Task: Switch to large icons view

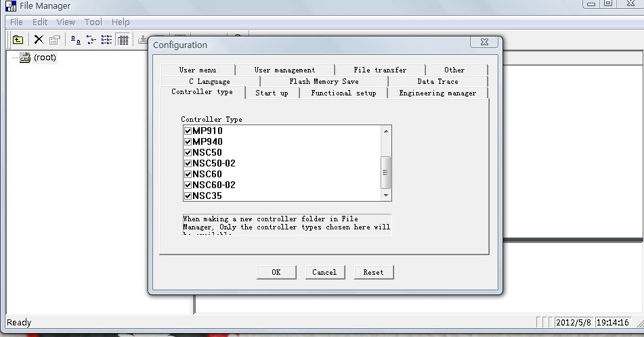Action: point(75,40)
